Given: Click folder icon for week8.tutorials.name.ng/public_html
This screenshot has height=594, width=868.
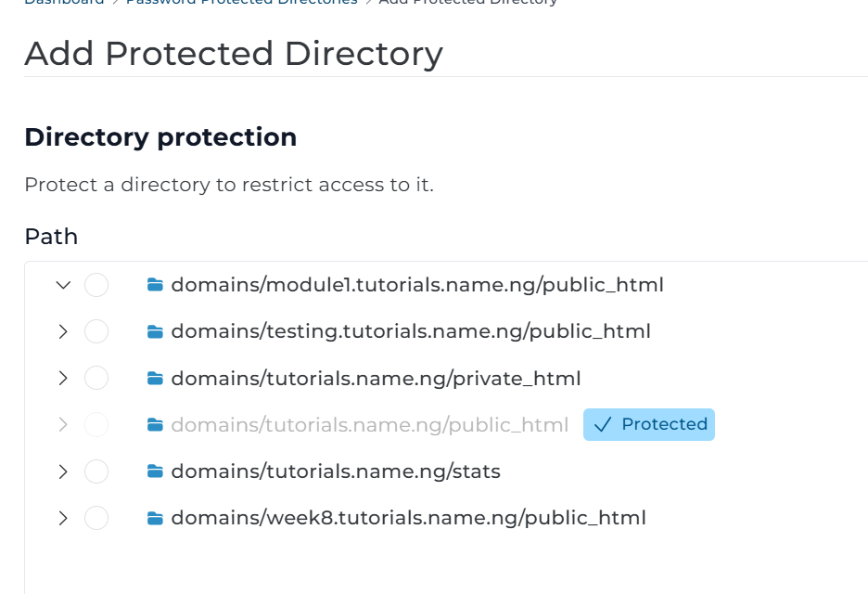Looking at the screenshot, I should (155, 518).
